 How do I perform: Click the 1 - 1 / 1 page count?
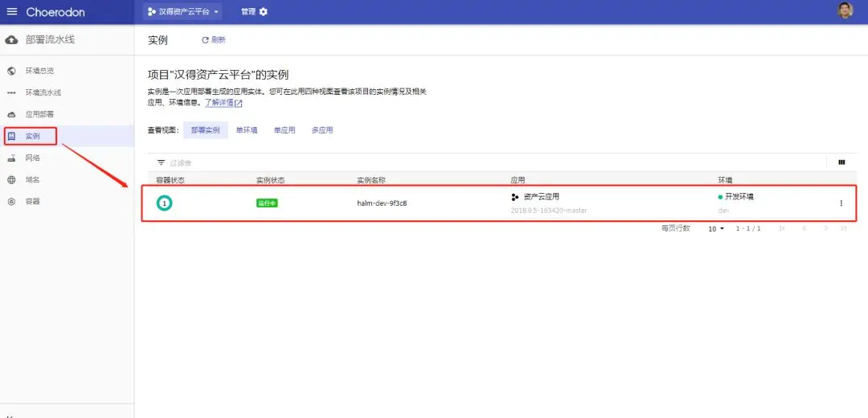pos(748,228)
